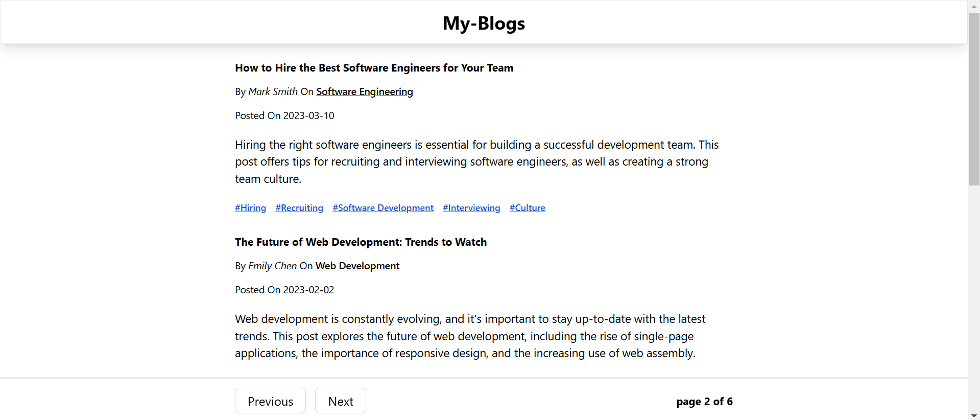Open the Software Engineering category link

365,91
